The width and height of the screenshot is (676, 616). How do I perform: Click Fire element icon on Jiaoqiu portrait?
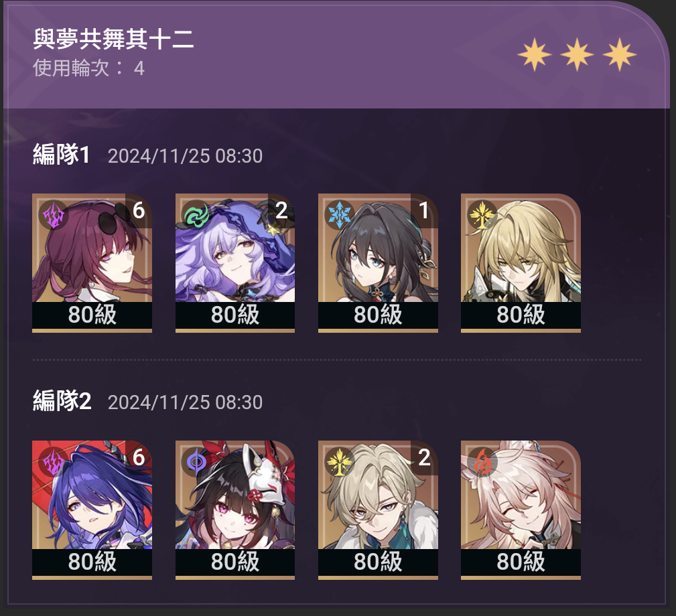click(x=482, y=461)
